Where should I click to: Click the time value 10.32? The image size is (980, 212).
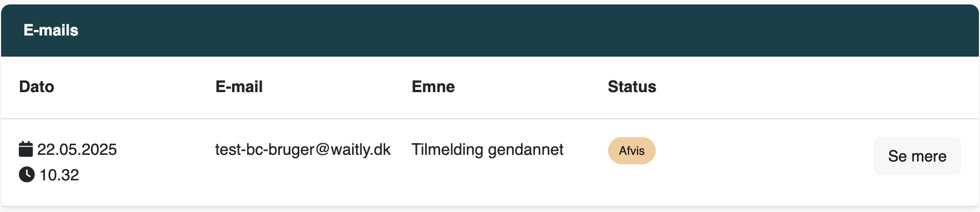(x=59, y=175)
